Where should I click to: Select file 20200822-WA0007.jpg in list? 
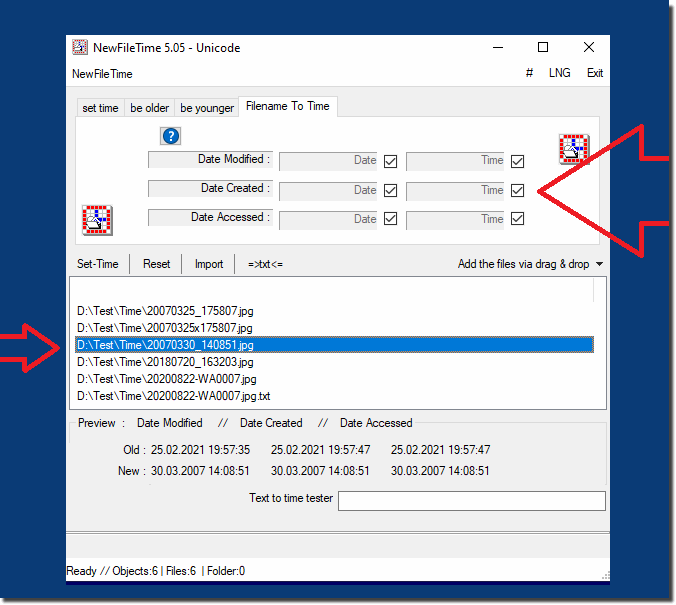[x=335, y=379]
